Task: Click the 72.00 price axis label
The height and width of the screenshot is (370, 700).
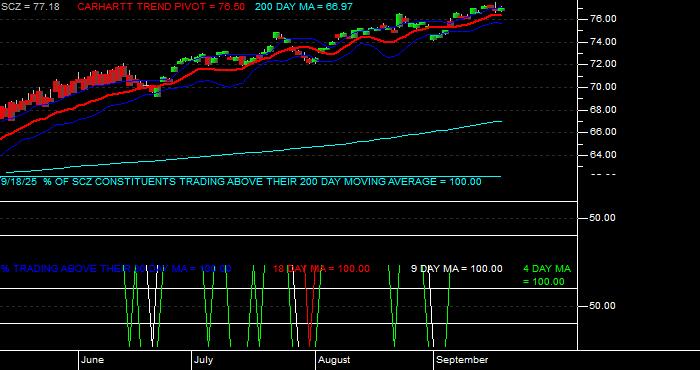Action: (603, 64)
